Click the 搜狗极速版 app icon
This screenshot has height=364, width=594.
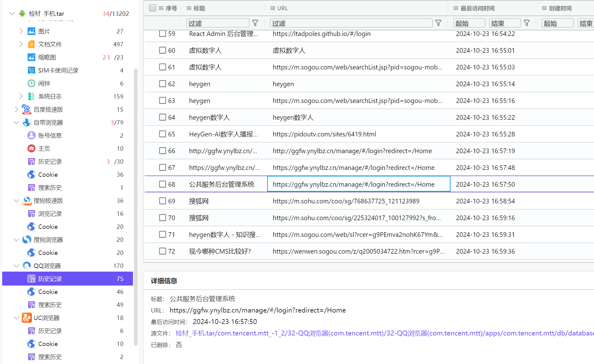[27, 201]
